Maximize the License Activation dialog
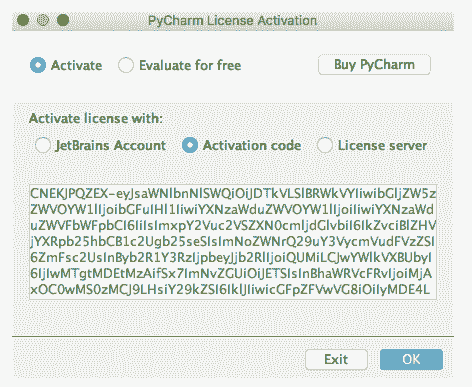 tap(63, 20)
